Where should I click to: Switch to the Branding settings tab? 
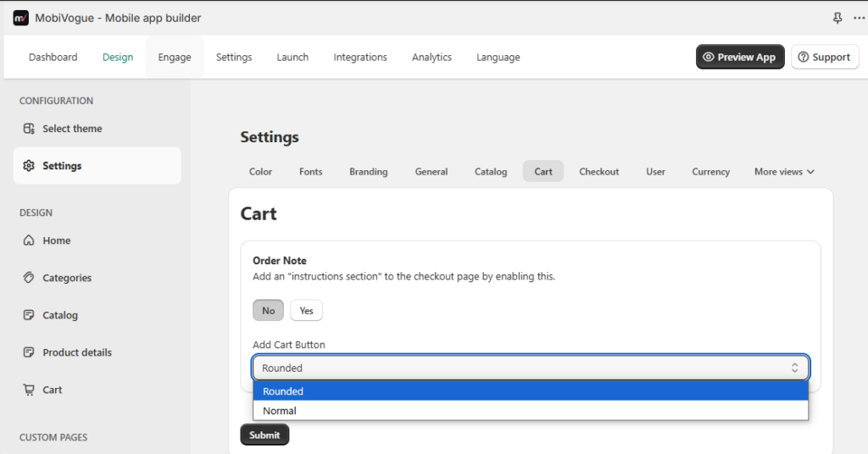[x=368, y=171]
